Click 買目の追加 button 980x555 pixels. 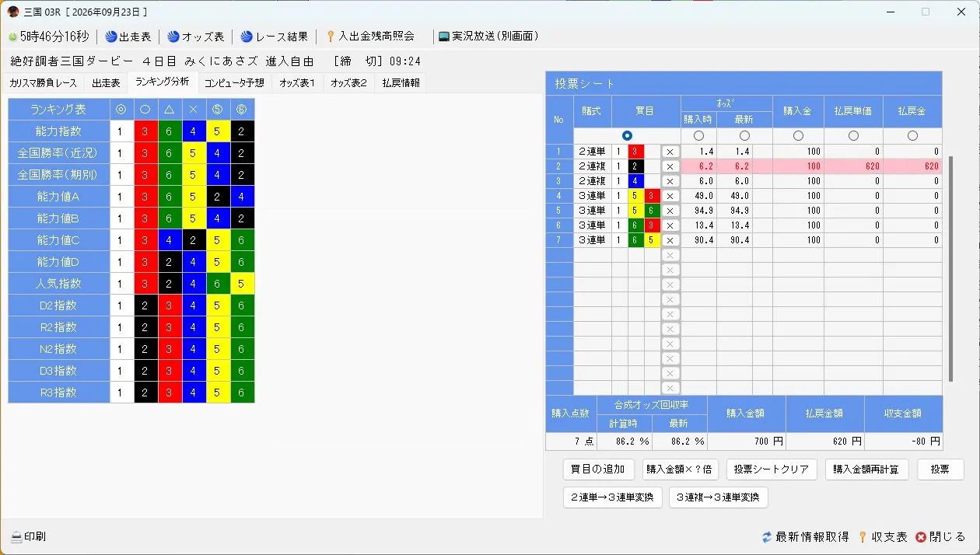598,469
